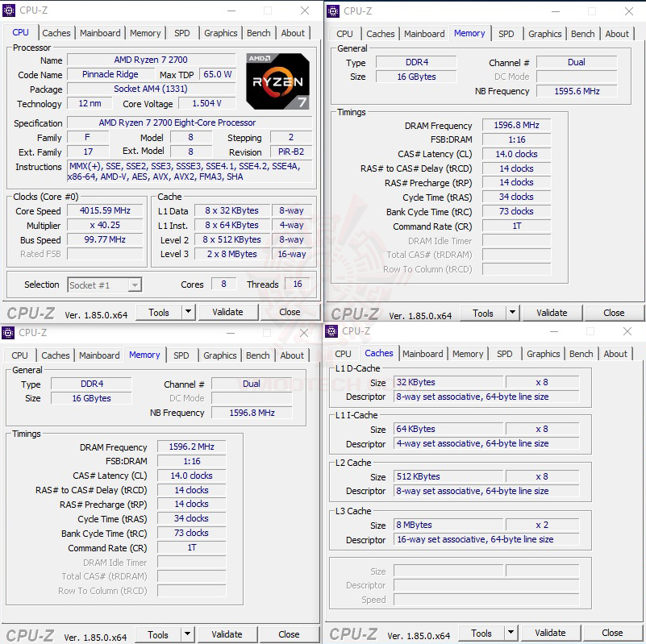Image resolution: width=646 pixels, height=644 pixels.
Task: Close the bottom-left Memory window with X
Action: point(304,333)
